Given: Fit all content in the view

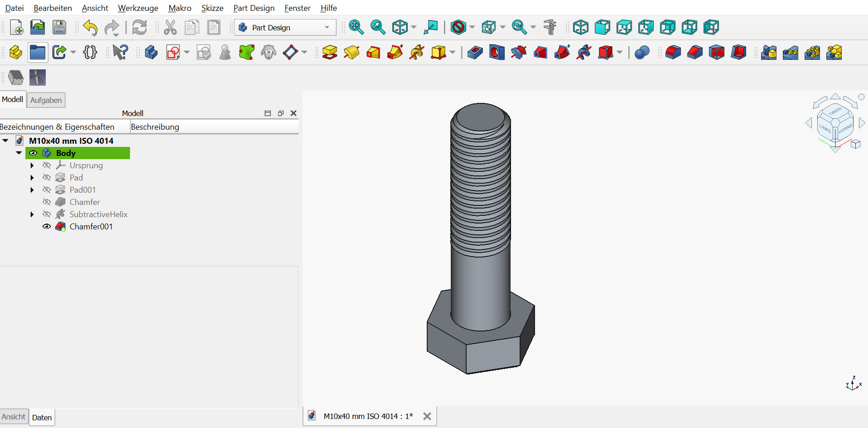Looking at the screenshot, I should (356, 28).
